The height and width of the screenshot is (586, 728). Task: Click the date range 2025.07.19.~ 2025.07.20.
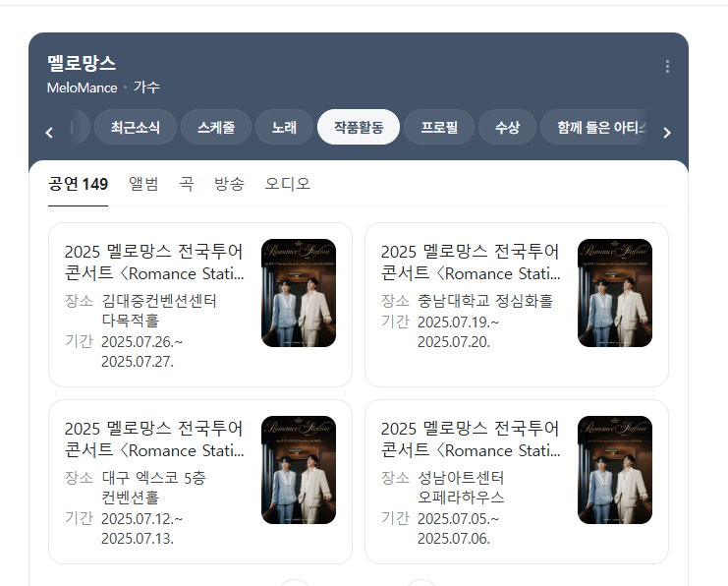tap(458, 331)
